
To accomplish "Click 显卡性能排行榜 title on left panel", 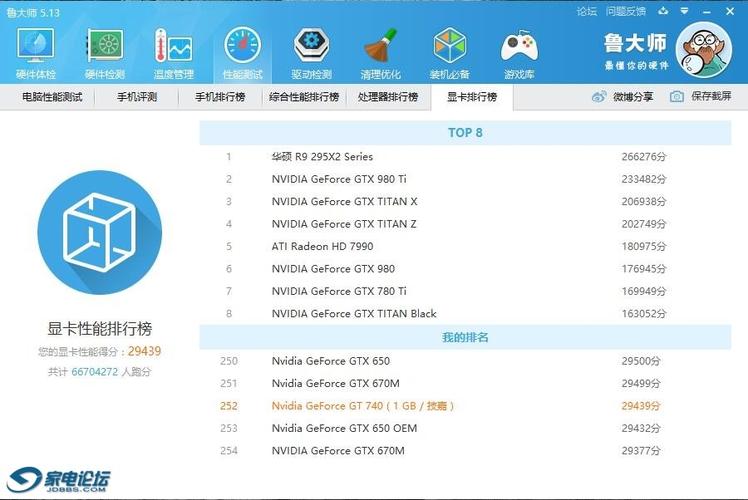I will click(x=100, y=328).
